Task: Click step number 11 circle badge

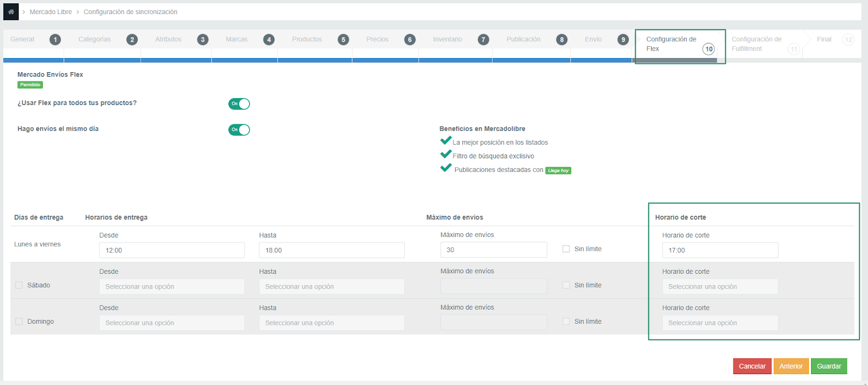Action: coord(794,49)
